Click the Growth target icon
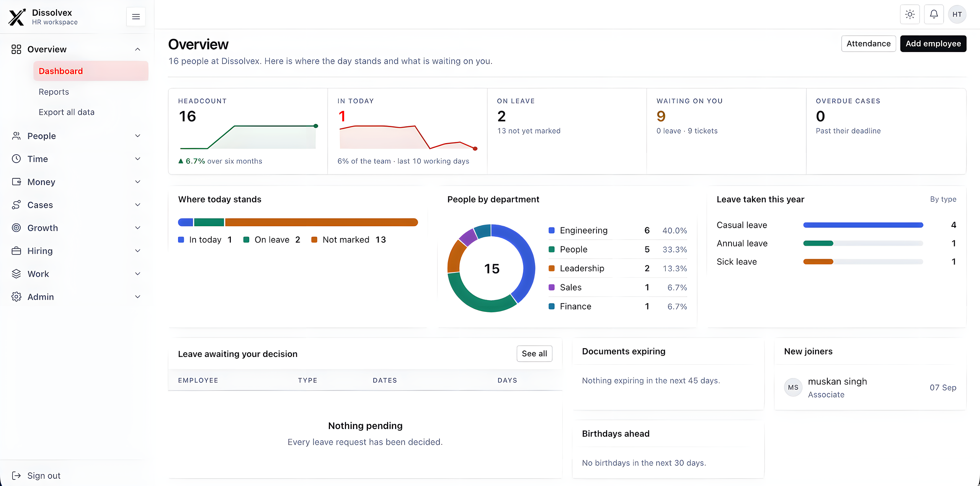 [x=16, y=228]
